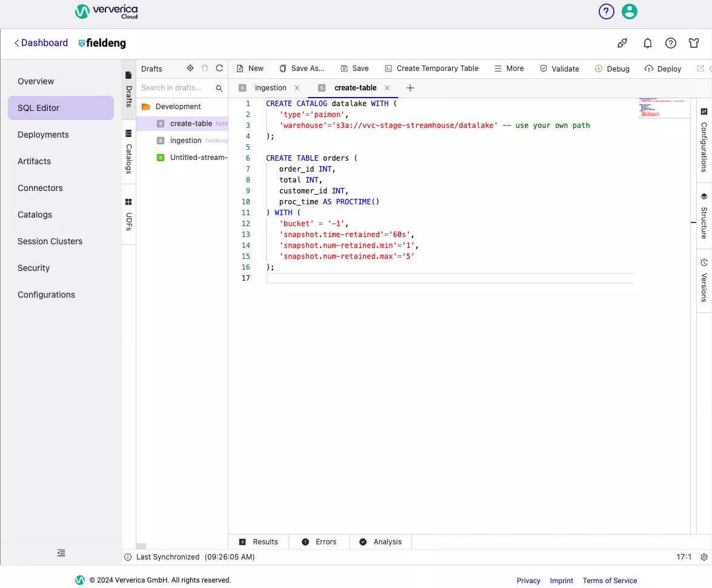The height and width of the screenshot is (588, 712).
Task: Open Connectors in the sidebar
Action: click(x=61, y=188)
